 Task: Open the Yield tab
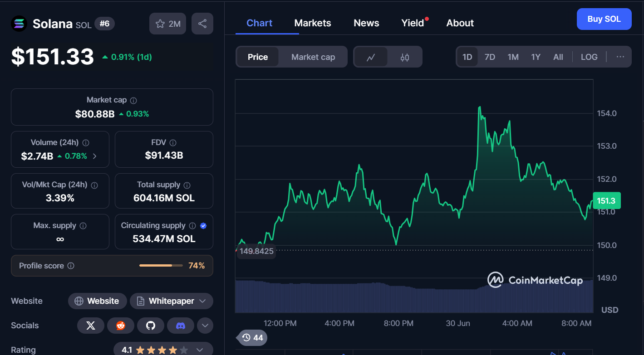tap(413, 23)
